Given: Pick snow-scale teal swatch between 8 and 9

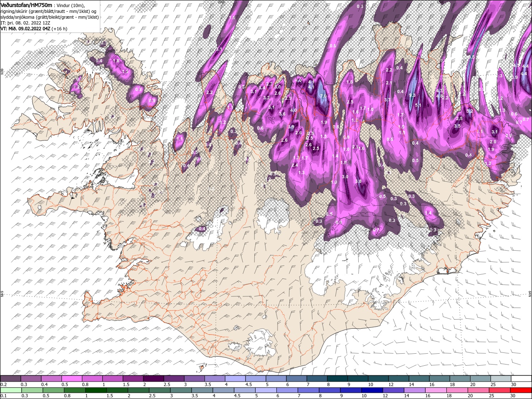Looking at the screenshot, I should coord(337,379).
